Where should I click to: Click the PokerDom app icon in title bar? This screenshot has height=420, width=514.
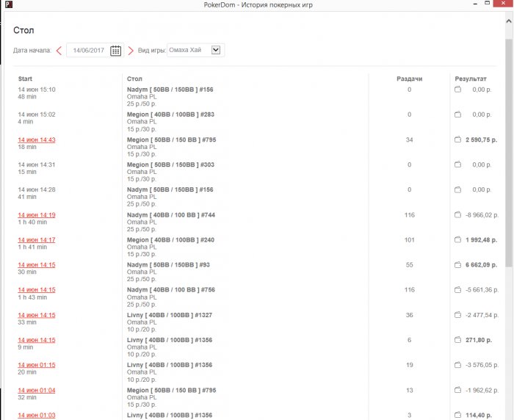click(x=7, y=6)
